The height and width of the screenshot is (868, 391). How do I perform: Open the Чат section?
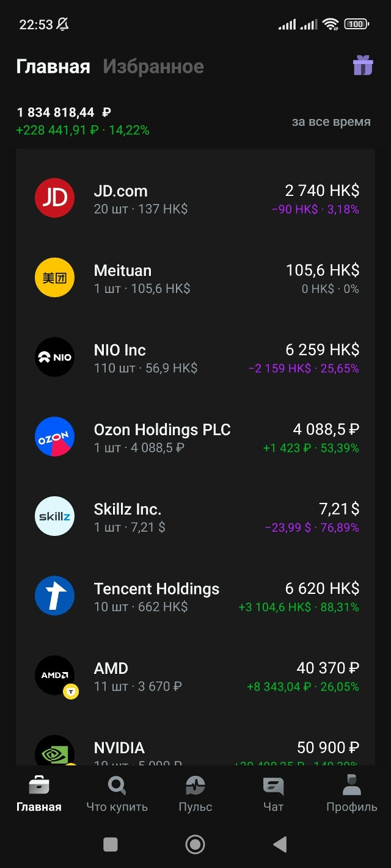pyautogui.click(x=273, y=794)
